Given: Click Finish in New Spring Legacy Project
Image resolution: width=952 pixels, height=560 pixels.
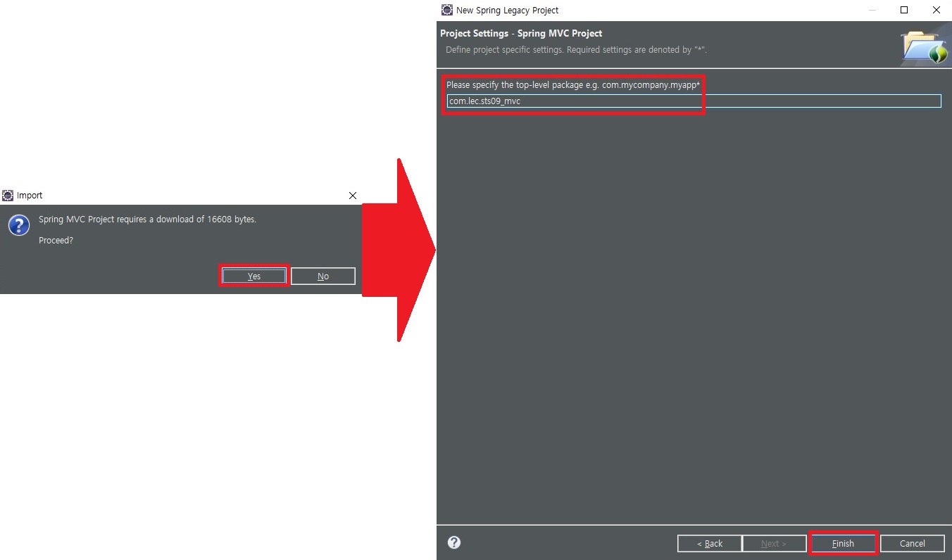Looking at the screenshot, I should [x=843, y=544].
